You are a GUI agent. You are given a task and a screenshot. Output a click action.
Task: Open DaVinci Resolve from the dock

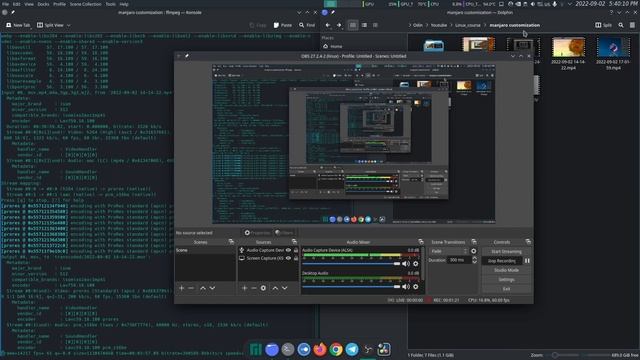click(384, 349)
